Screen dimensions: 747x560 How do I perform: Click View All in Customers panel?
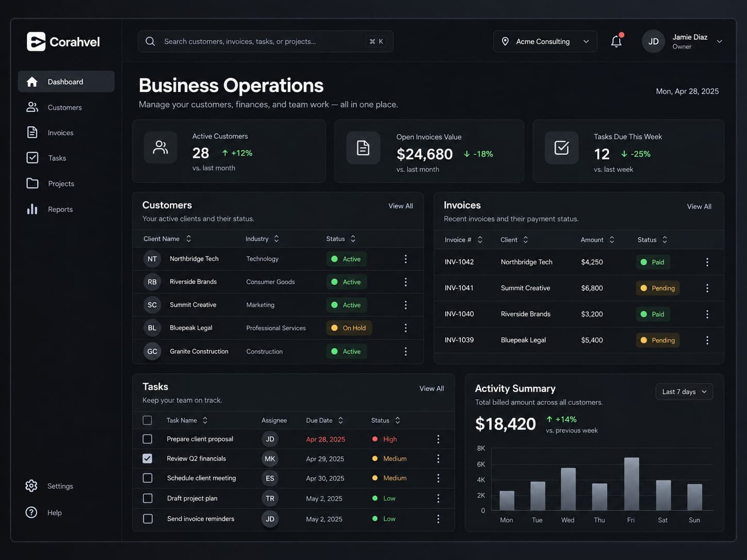[400, 206]
